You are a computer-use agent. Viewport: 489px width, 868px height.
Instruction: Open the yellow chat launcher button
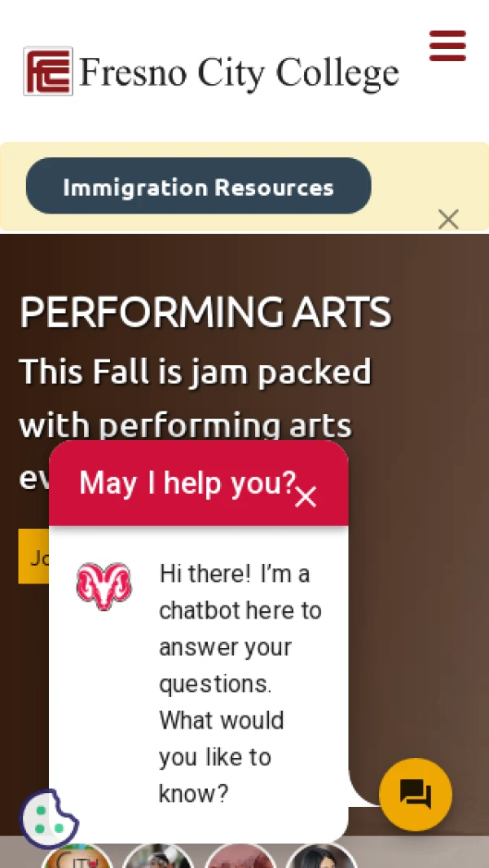416,794
